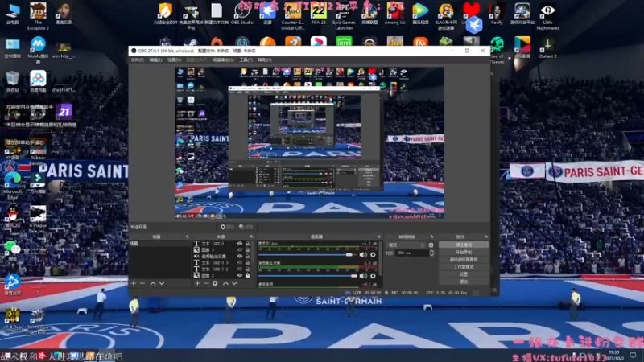Screen dimensions: 644x362
Task: Move the selected source down
Action: pos(234,283)
